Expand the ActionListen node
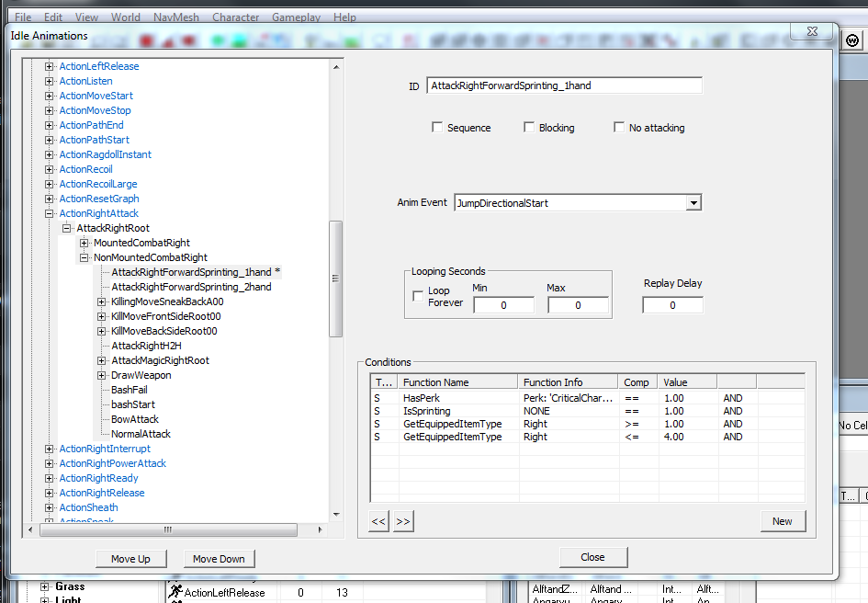This screenshot has width=868, height=603. [50, 81]
